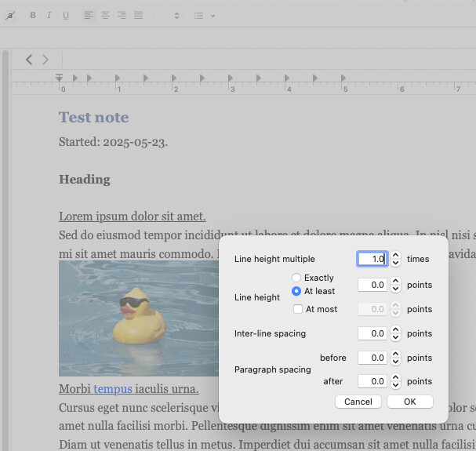Image resolution: width=476 pixels, height=451 pixels.
Task: Align text right
Action: click(x=122, y=16)
